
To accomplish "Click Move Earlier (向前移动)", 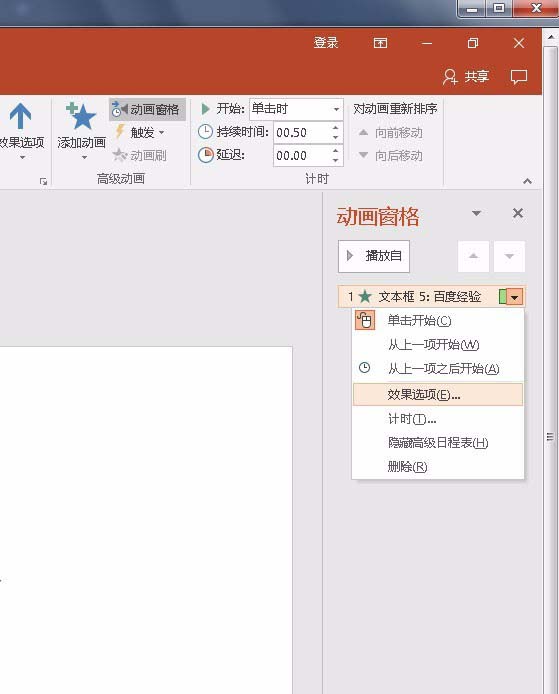I will pyautogui.click(x=390, y=132).
